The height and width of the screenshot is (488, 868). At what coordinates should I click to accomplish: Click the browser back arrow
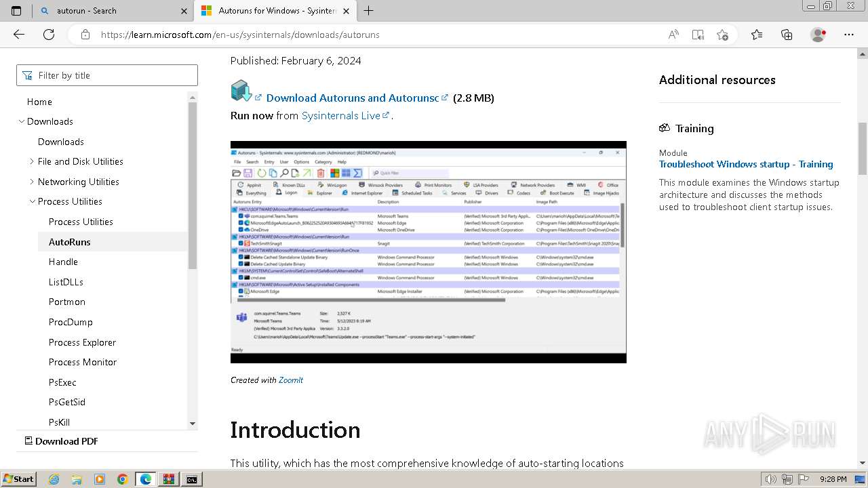tap(19, 35)
